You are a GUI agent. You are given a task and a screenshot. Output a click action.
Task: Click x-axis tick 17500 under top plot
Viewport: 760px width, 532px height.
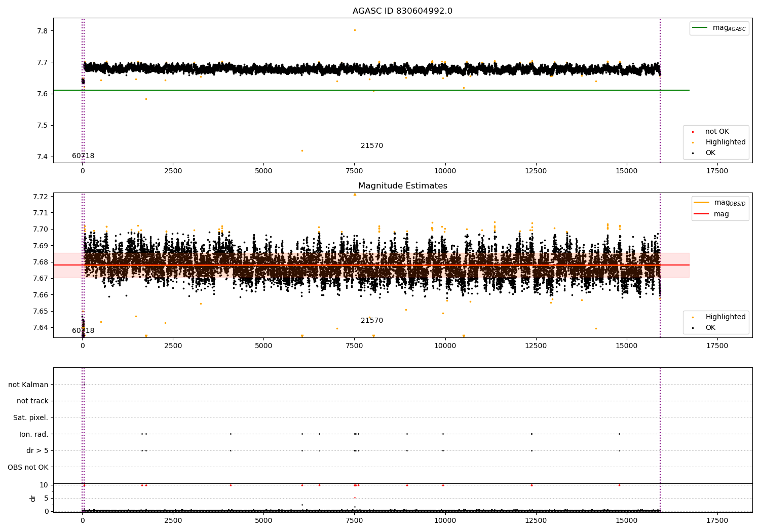tap(717, 171)
